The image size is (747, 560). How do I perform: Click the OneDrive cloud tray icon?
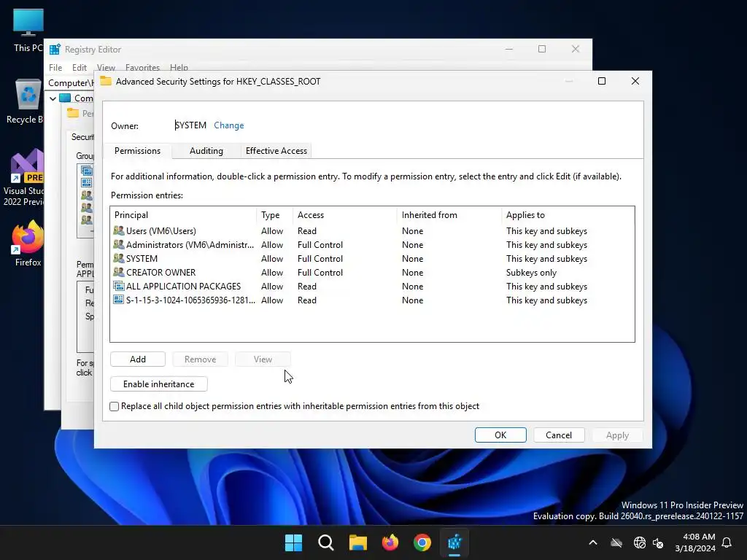tap(616, 542)
